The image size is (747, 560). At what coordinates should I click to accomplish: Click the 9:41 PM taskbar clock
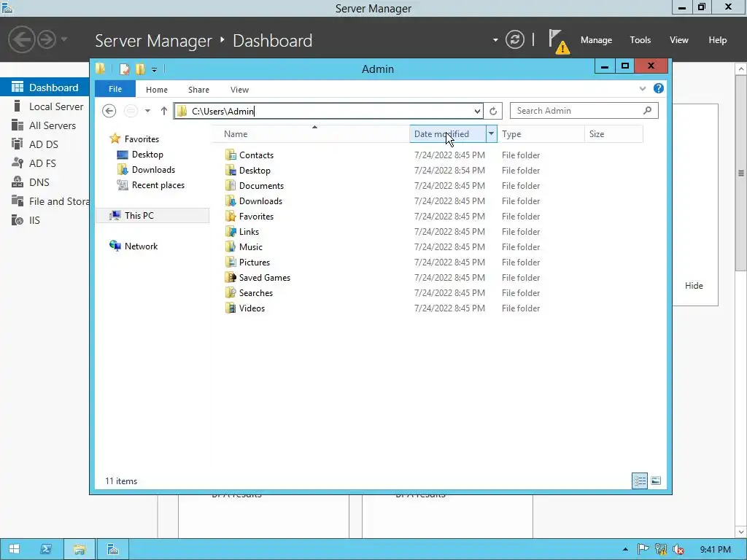715,550
